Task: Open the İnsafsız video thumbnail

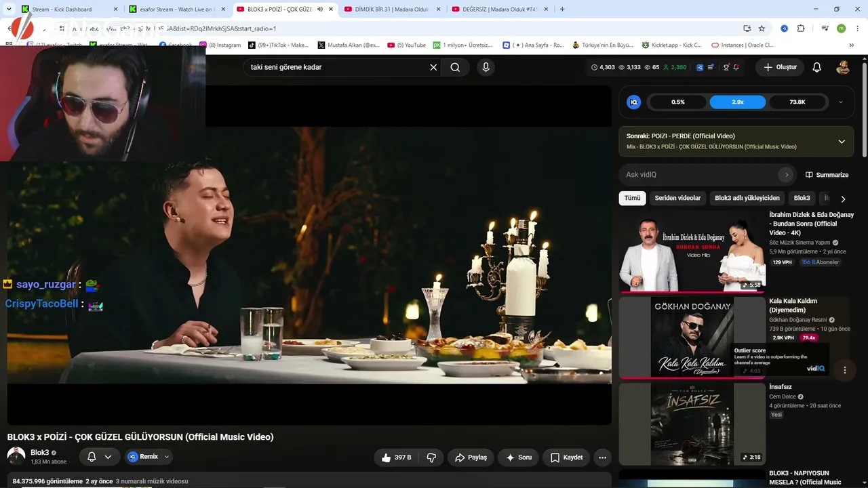Action: tap(692, 424)
